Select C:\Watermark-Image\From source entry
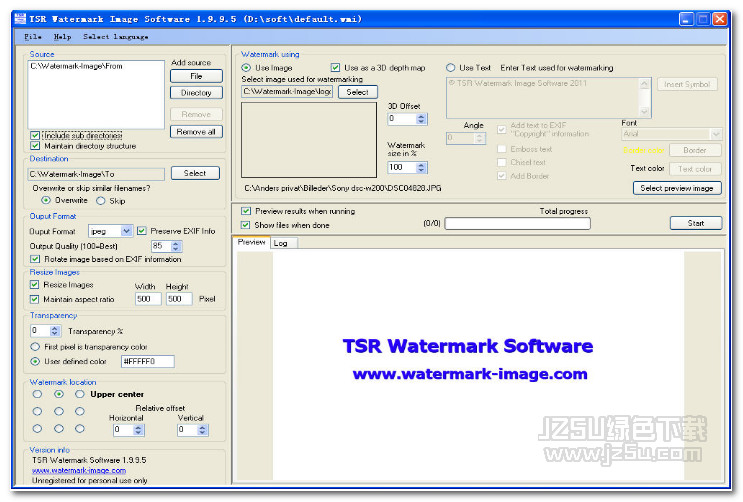Viewport: 743px width, 502px height. pos(76,66)
